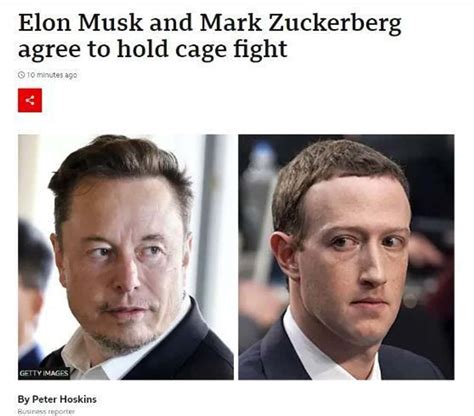Open the photo with Getty Images credit
Screen dimensions: 474x416
pos(126,257)
